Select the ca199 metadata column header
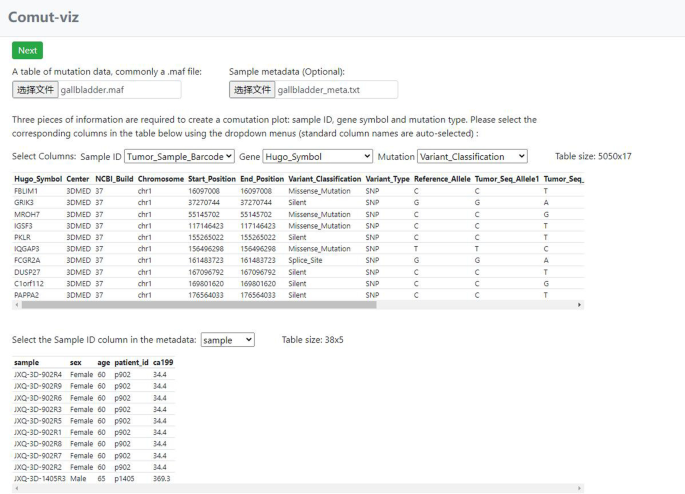 pos(163,363)
